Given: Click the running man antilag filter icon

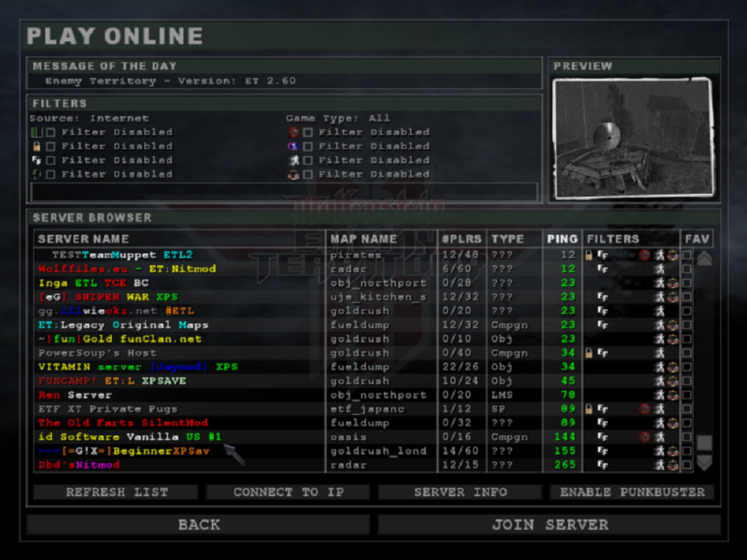Looking at the screenshot, I should (x=294, y=160).
